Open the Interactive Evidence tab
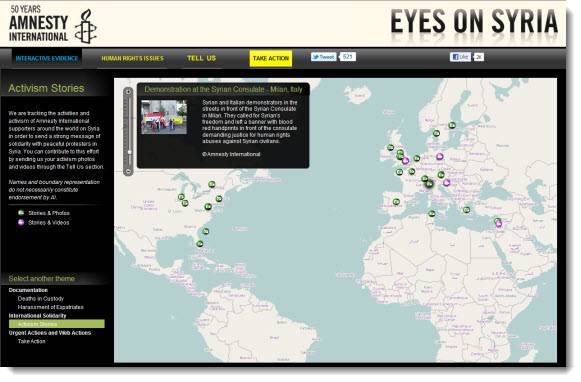 (47, 59)
